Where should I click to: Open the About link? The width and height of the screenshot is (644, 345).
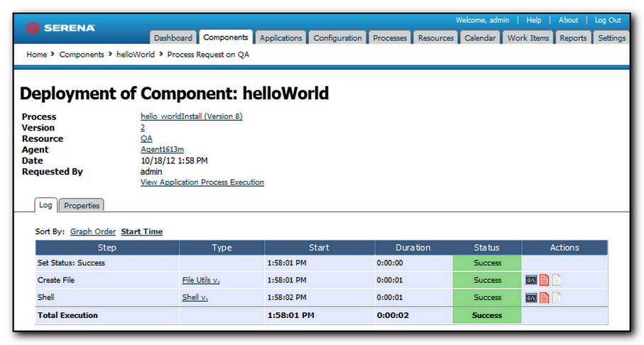[568, 20]
